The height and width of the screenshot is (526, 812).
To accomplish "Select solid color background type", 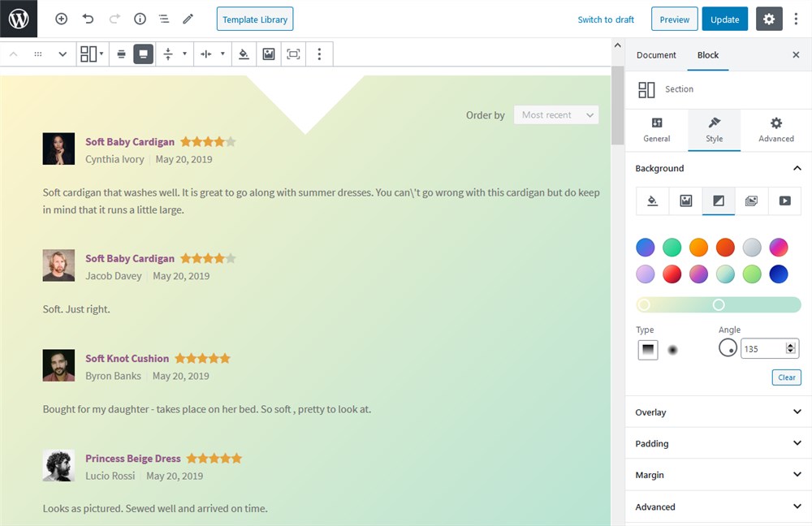I will (653, 200).
